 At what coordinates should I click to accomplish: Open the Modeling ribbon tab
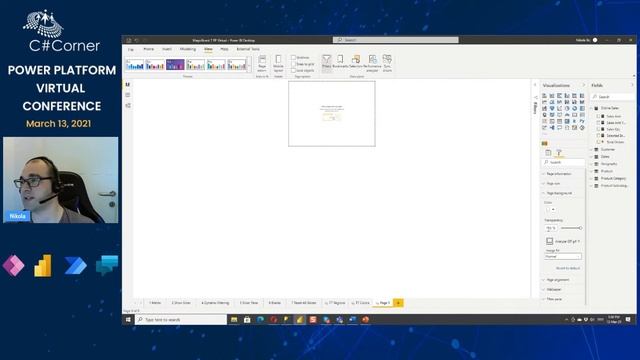(x=188, y=49)
